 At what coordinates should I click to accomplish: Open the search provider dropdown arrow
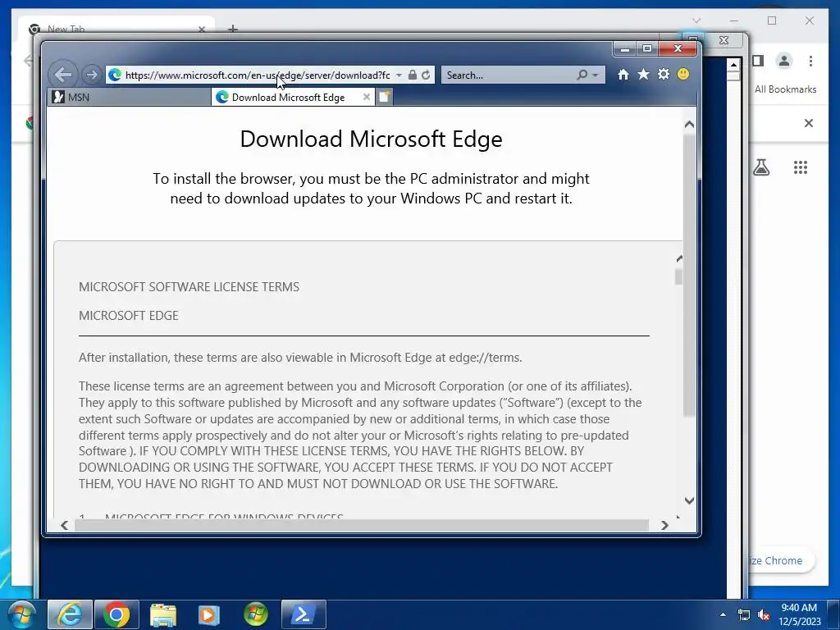click(x=596, y=75)
